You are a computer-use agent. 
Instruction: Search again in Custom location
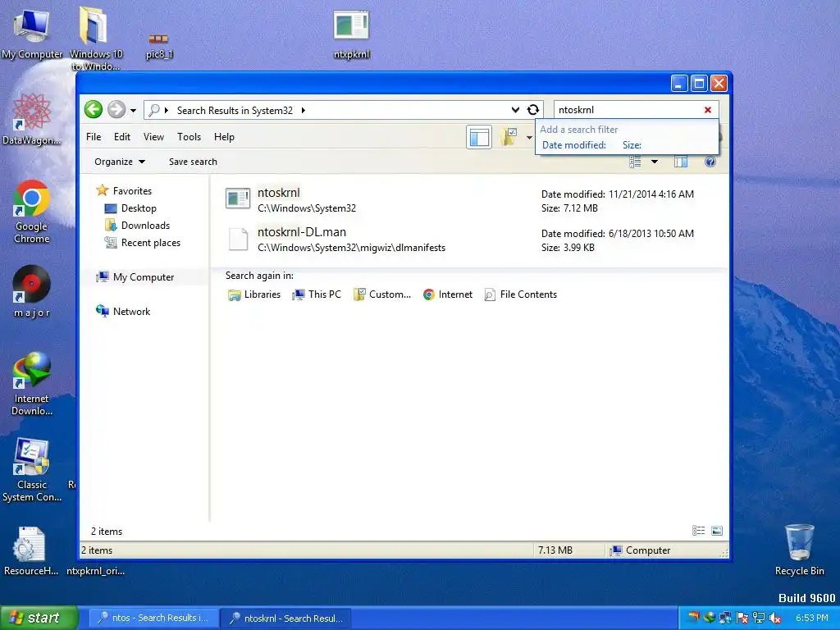pos(382,294)
